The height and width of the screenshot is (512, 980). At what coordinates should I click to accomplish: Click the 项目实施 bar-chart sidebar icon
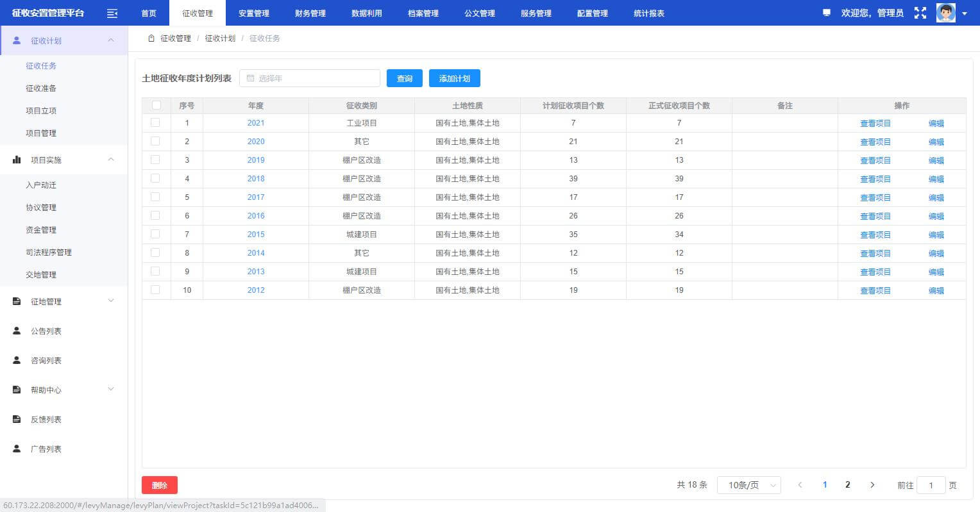(17, 160)
